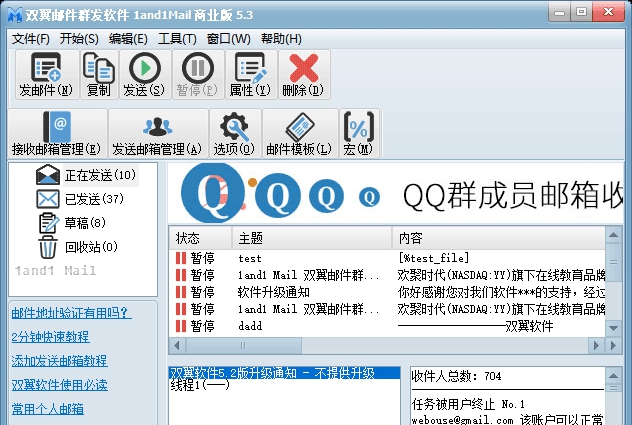Open the 帮助(H) menu
Viewport: 632px width, 425px height.
point(281,39)
